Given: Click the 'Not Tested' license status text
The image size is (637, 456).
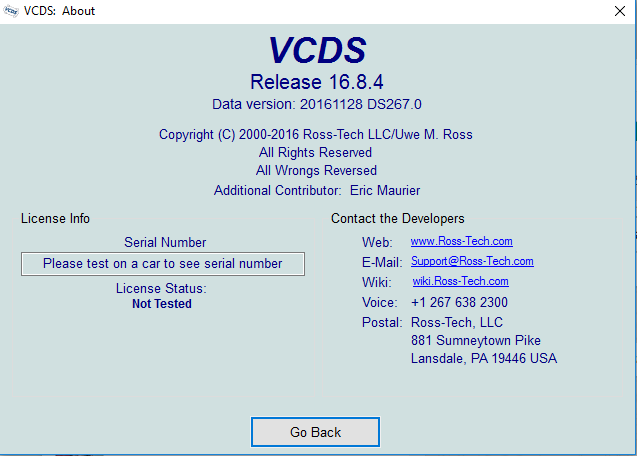Looking at the screenshot, I should point(162,304).
